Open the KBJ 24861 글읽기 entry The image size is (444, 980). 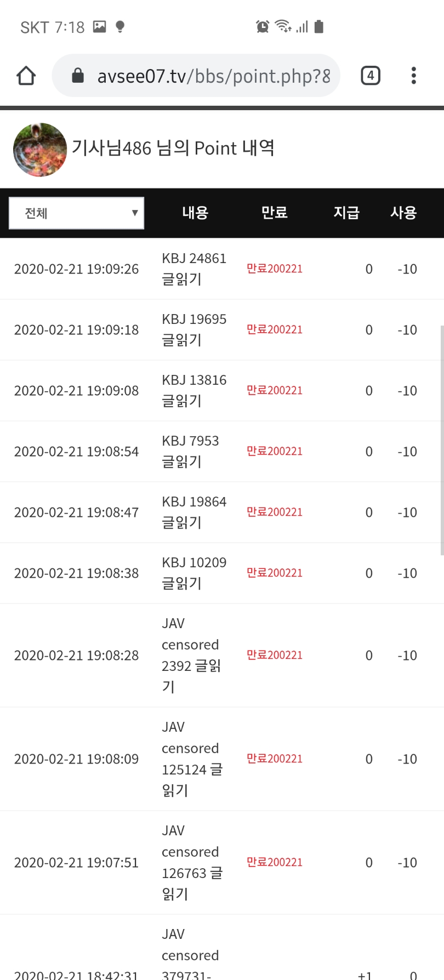[x=194, y=269]
